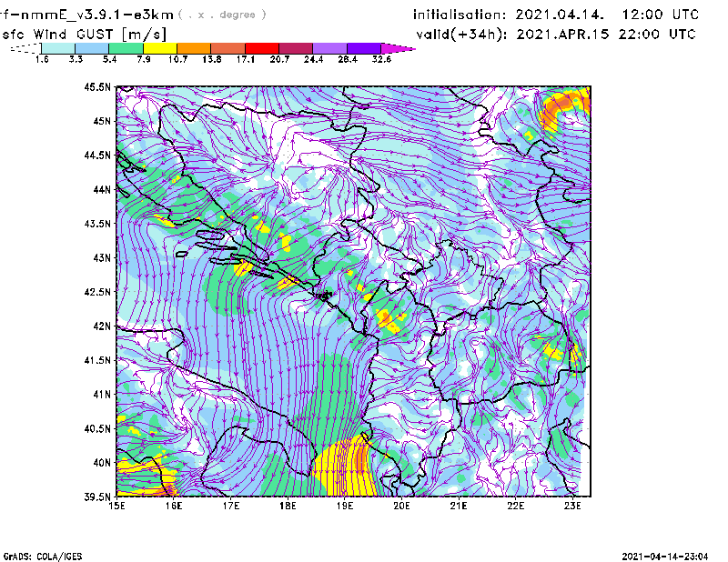
Task: Click the legend value '1.6'
Action: pos(42,59)
